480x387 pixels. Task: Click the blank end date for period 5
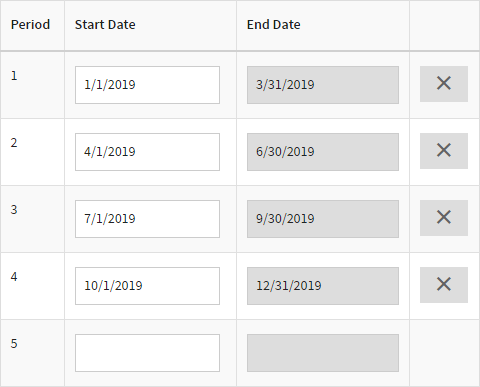click(323, 353)
